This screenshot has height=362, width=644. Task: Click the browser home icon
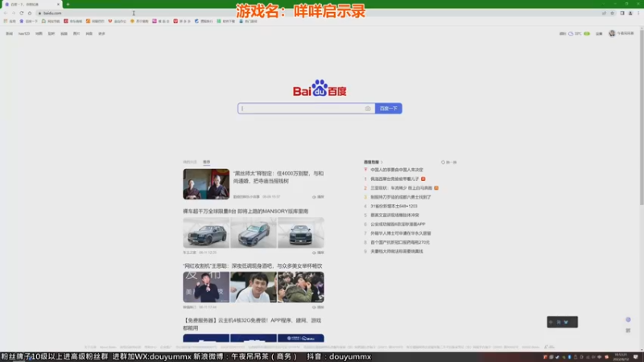coord(30,13)
